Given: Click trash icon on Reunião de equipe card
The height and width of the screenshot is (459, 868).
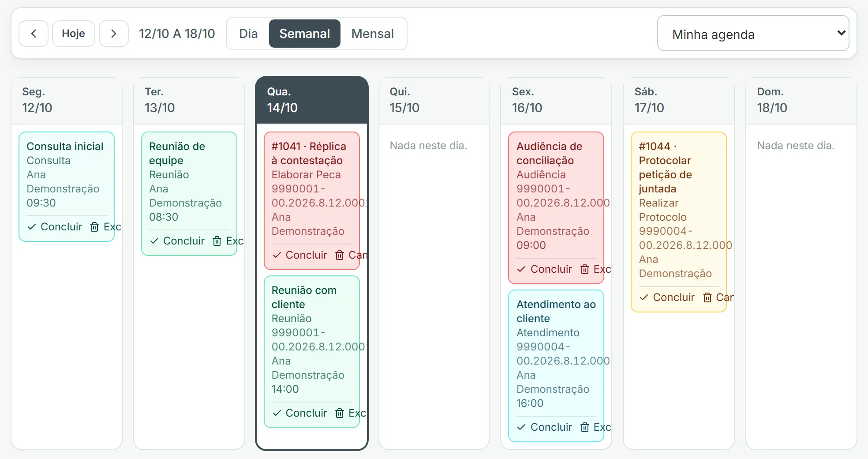Looking at the screenshot, I should (x=217, y=241).
